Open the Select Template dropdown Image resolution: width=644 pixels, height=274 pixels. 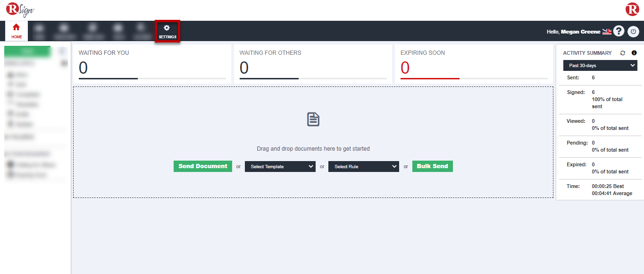(280, 166)
